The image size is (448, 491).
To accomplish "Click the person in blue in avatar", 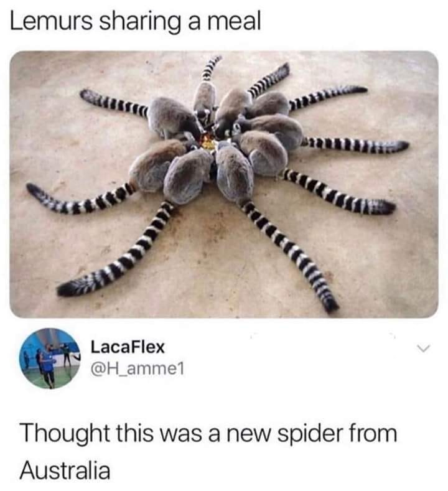I will click(47, 365).
